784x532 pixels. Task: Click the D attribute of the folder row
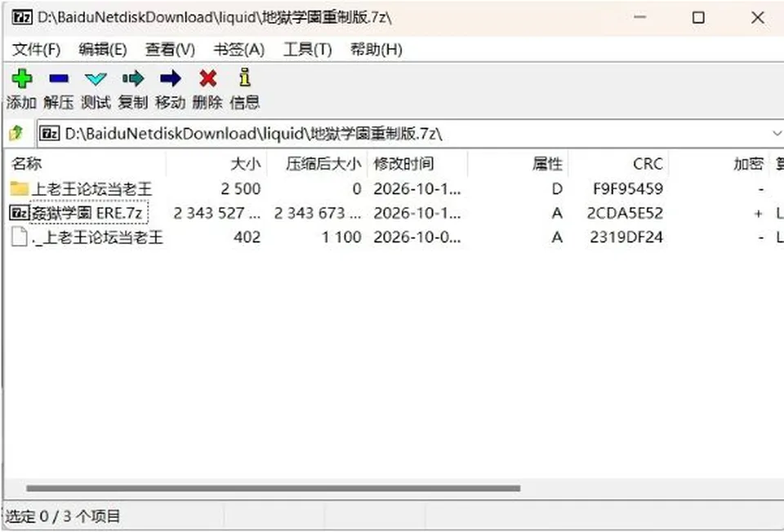point(557,188)
